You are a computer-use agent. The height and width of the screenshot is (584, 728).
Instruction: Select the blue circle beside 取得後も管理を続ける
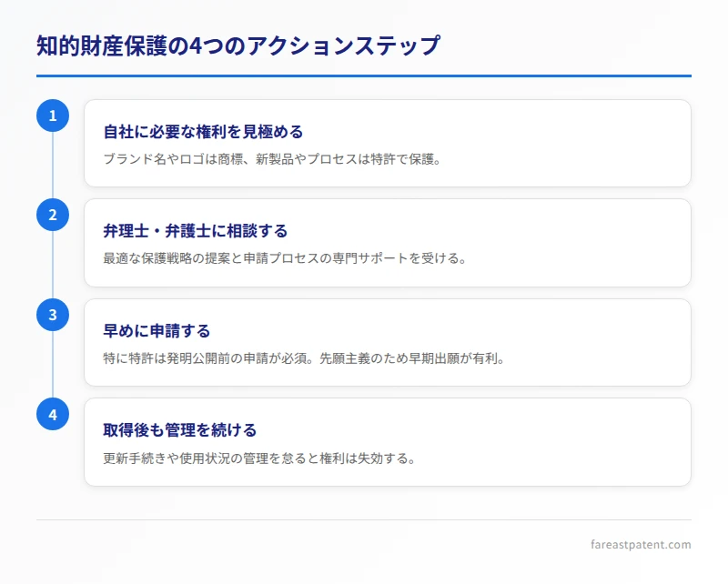pyautogui.click(x=54, y=414)
